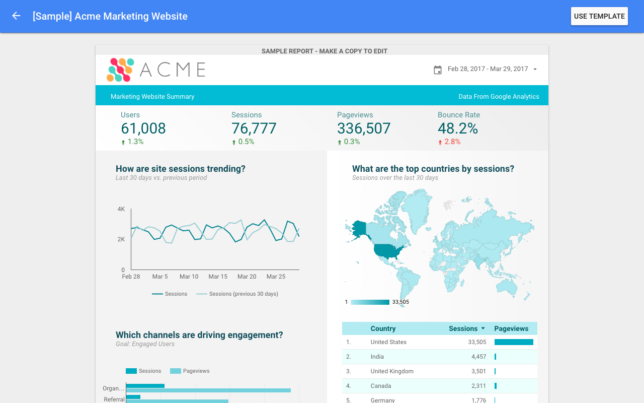Click 4,457 sessions value for India
Image resolution: width=644 pixels, height=403 pixels.
478,357
